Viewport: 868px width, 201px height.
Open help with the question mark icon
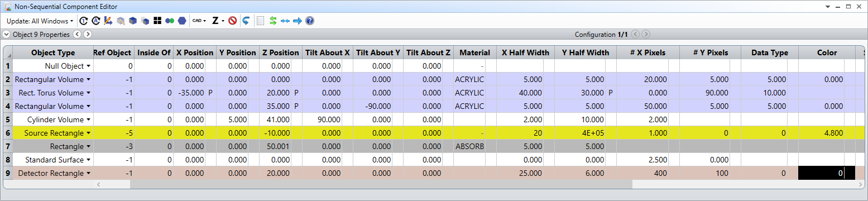[x=310, y=21]
